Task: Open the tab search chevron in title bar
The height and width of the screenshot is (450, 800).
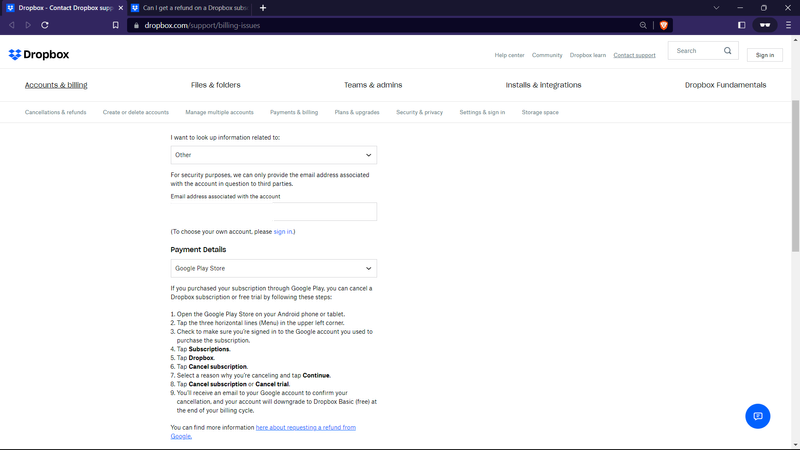Action: pos(715,7)
